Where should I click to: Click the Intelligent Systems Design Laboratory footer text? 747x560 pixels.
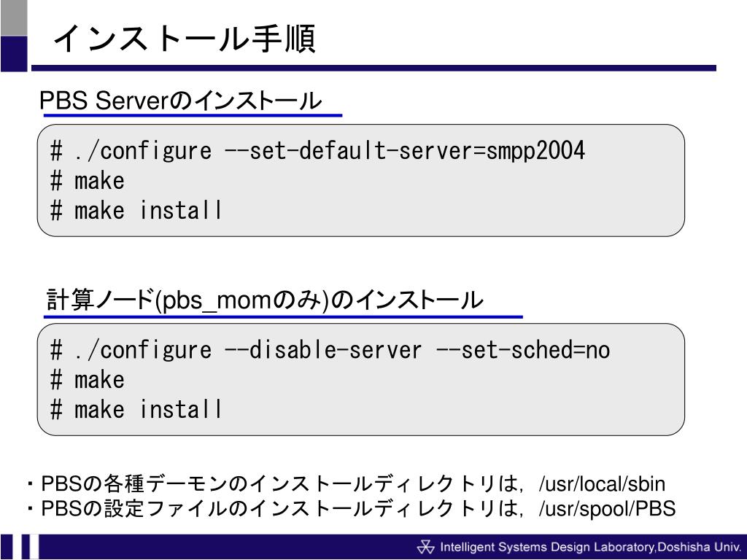590,547
